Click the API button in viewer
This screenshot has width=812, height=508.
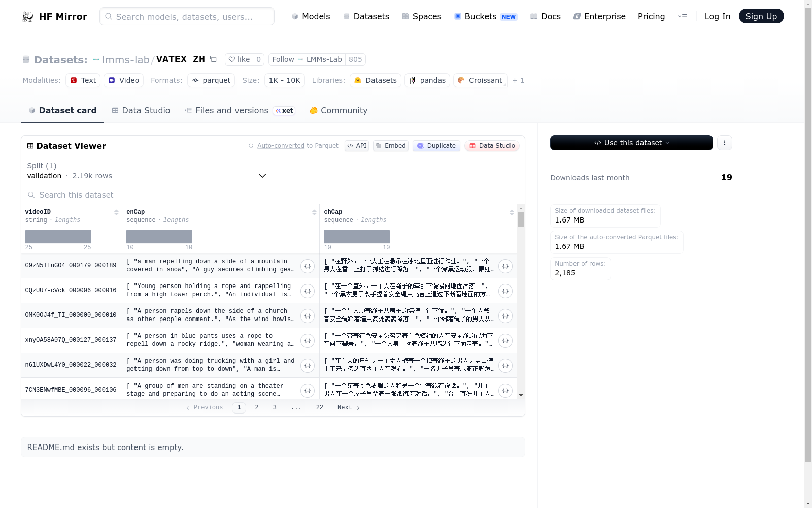point(357,146)
